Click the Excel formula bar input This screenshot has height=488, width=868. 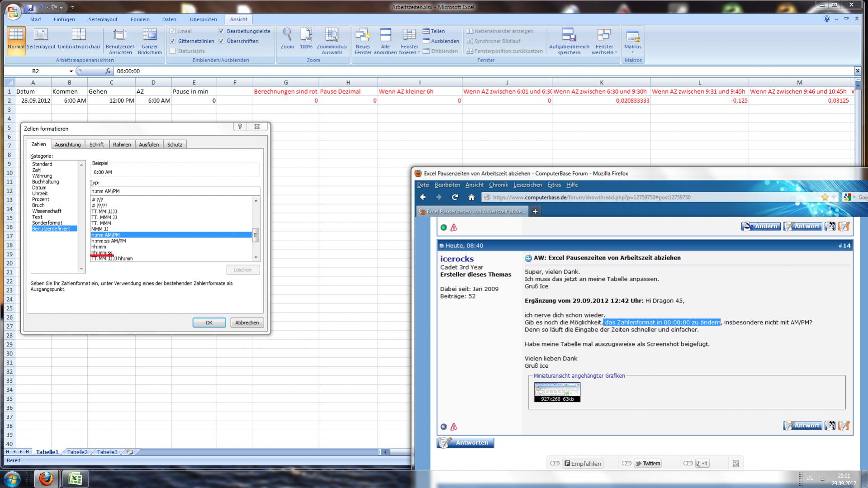pos(483,71)
